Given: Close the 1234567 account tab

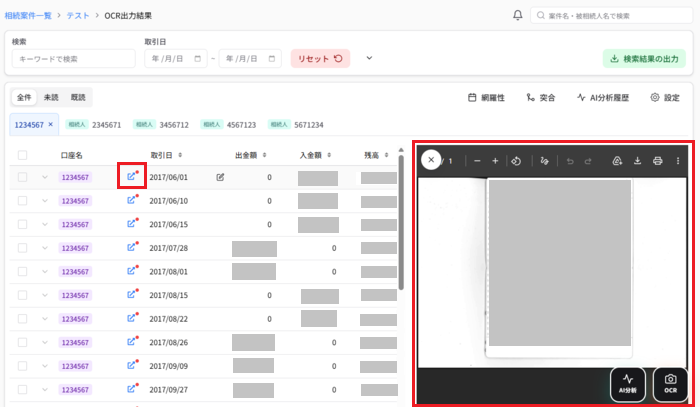Looking at the screenshot, I should click(50, 125).
